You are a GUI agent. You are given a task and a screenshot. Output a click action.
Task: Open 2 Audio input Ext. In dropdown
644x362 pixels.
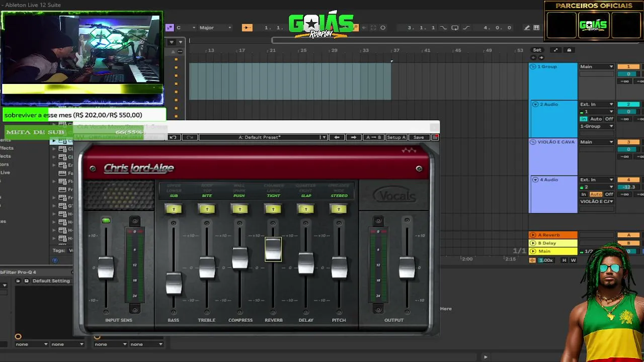tap(597, 105)
